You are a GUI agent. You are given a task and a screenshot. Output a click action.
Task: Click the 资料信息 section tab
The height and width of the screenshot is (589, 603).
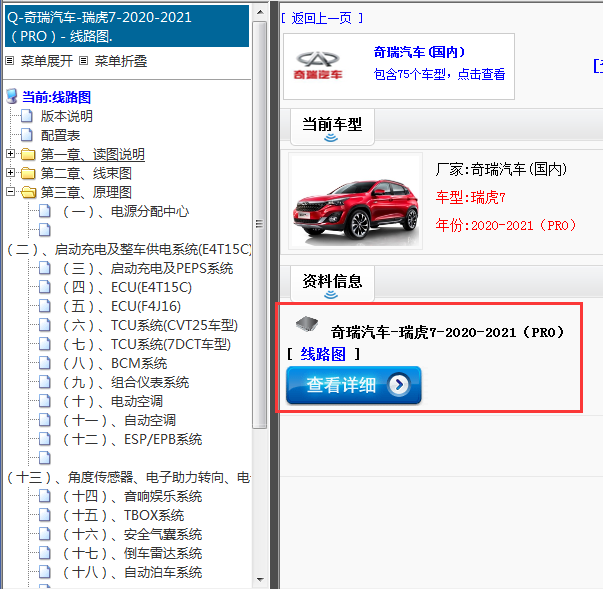(x=332, y=284)
